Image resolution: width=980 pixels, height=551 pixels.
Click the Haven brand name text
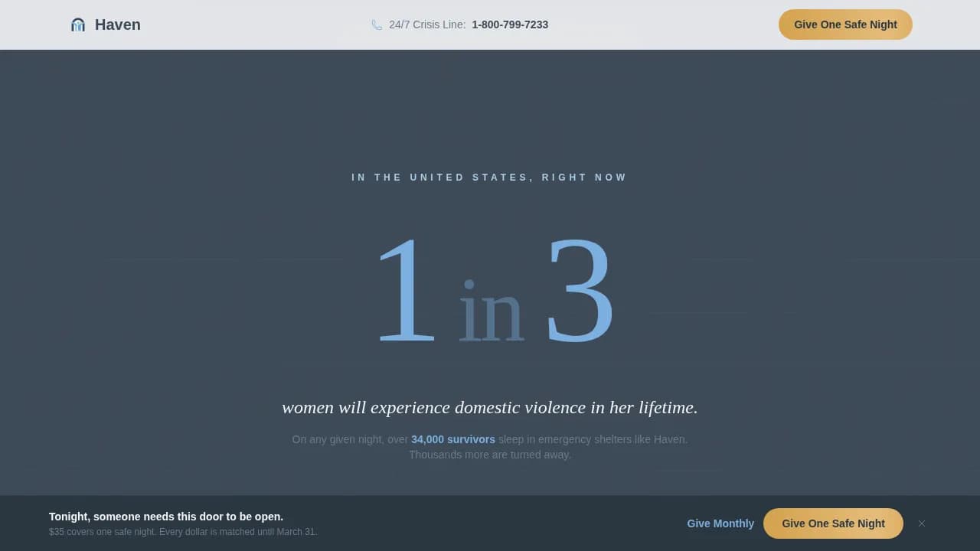pyautogui.click(x=117, y=24)
